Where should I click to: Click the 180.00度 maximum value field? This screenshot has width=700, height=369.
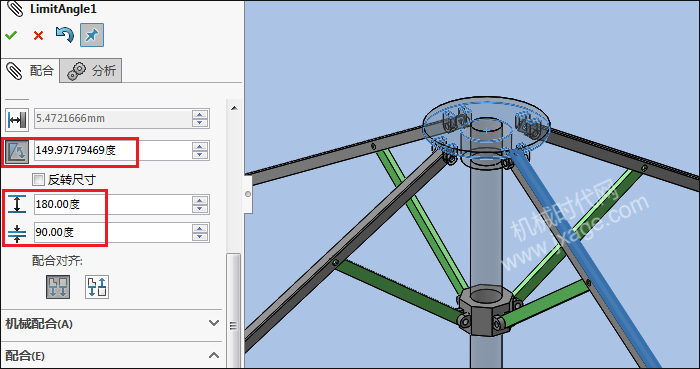pyautogui.click(x=113, y=204)
